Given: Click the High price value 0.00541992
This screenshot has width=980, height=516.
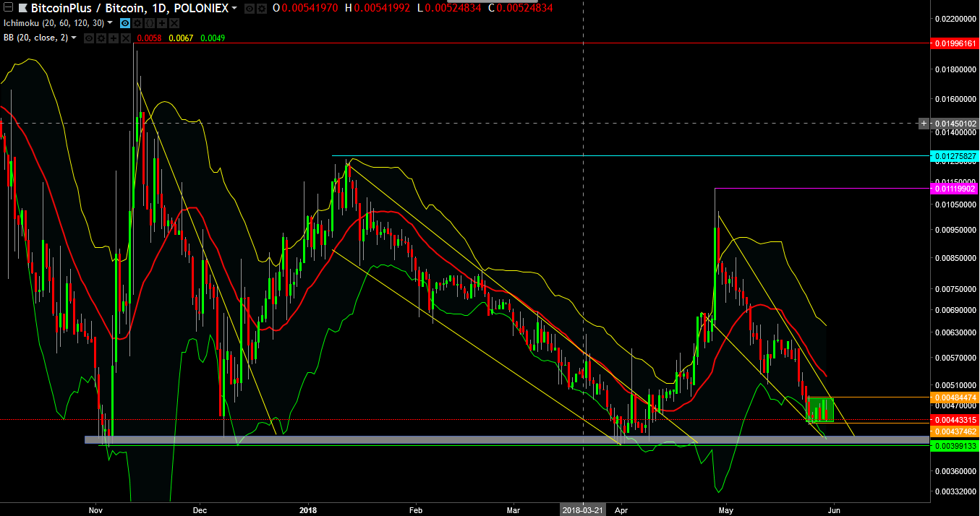Looking at the screenshot, I should tap(382, 8).
